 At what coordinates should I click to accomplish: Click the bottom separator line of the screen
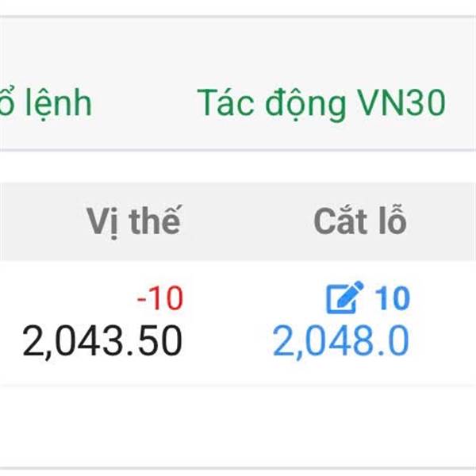click(238, 469)
